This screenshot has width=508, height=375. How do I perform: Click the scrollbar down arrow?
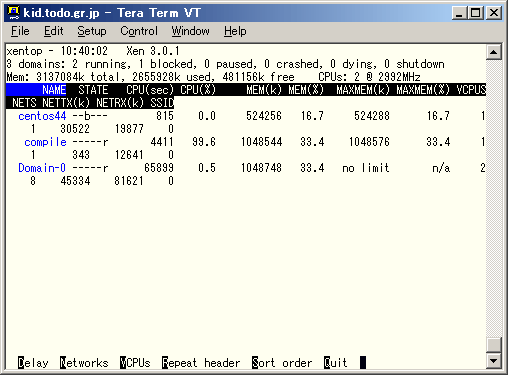click(494, 360)
